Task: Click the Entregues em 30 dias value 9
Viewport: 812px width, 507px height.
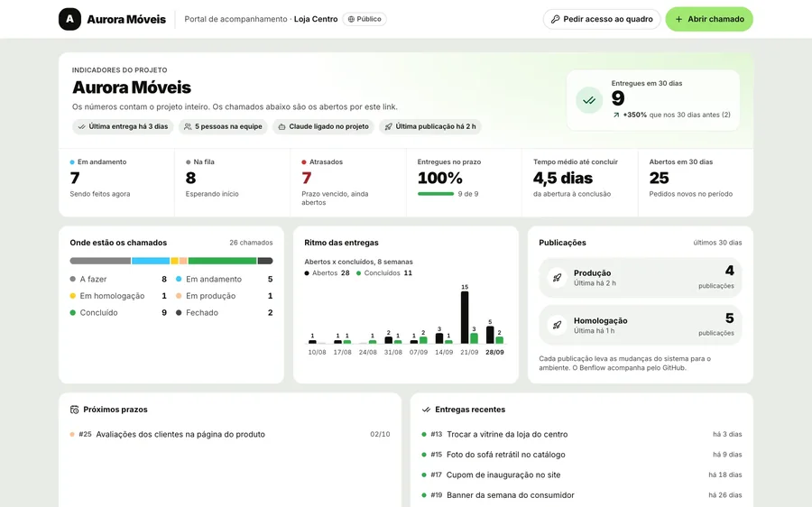Action: click(618, 98)
